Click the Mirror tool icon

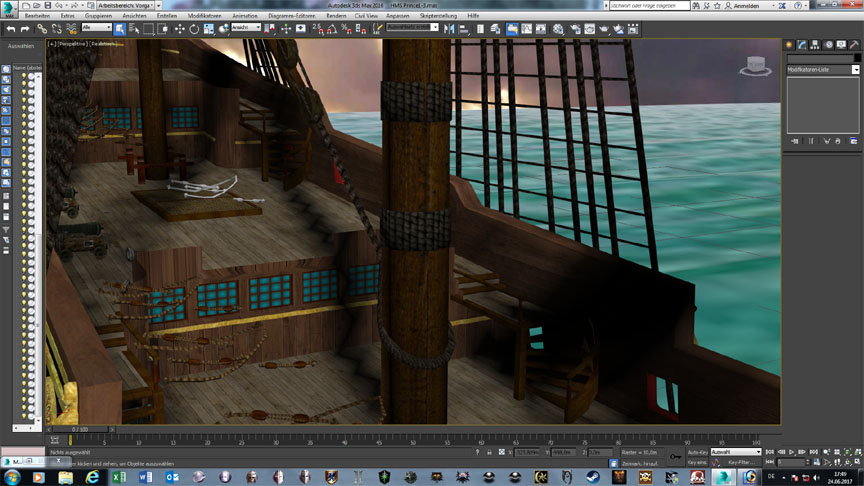(x=449, y=29)
